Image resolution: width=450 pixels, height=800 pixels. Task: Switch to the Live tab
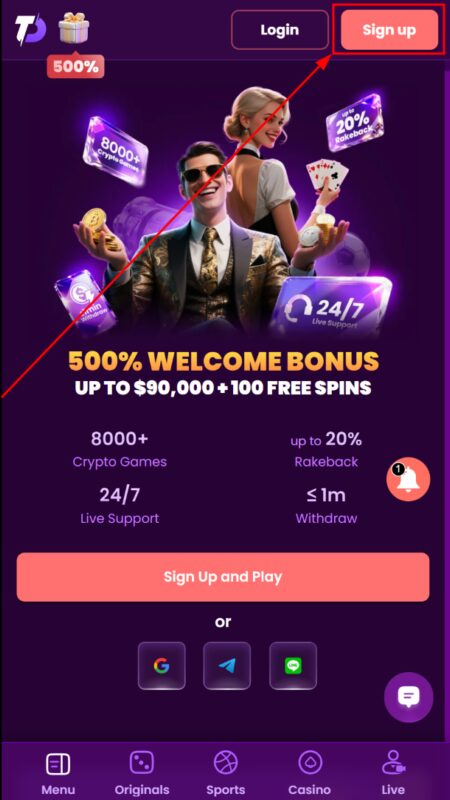click(393, 773)
